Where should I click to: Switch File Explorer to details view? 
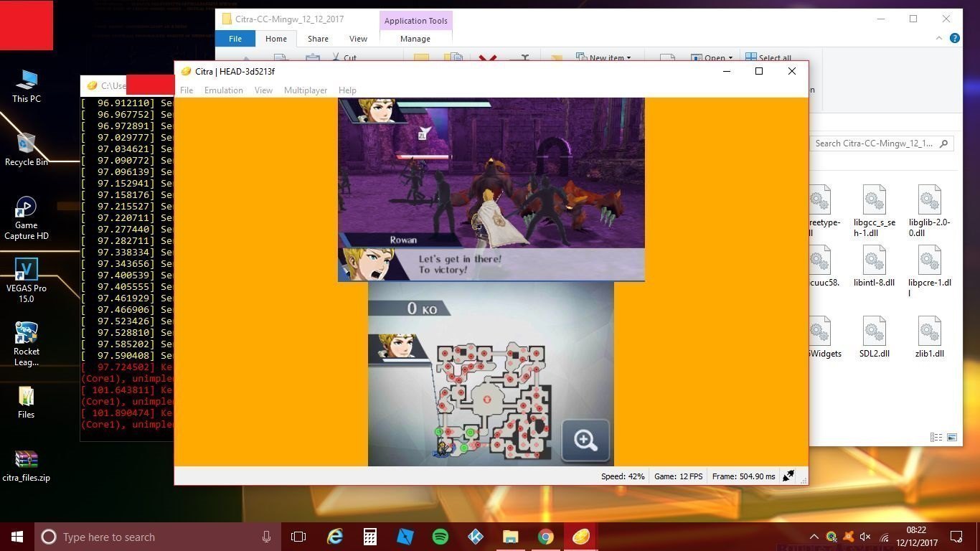tap(936, 437)
